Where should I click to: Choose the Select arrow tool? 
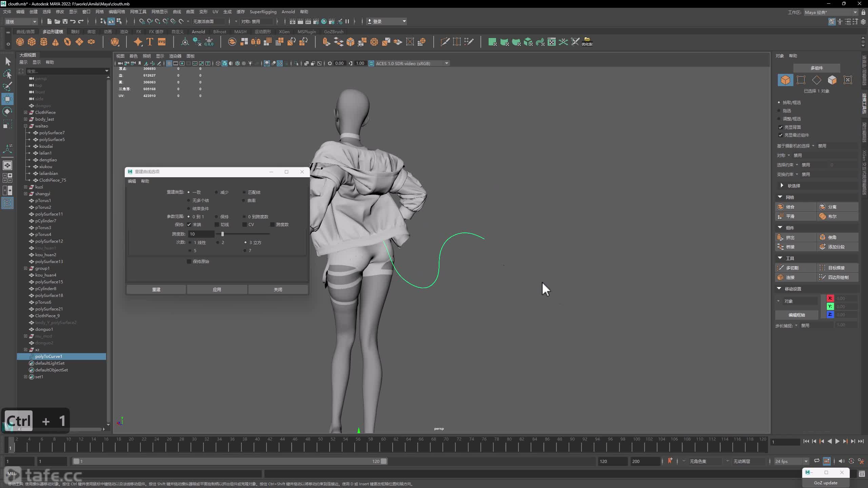coord(7,61)
